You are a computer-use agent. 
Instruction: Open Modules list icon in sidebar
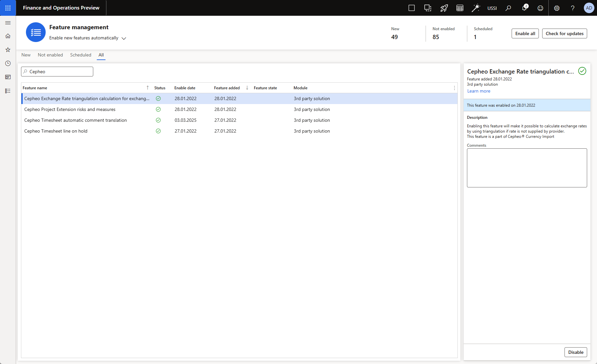(x=8, y=91)
